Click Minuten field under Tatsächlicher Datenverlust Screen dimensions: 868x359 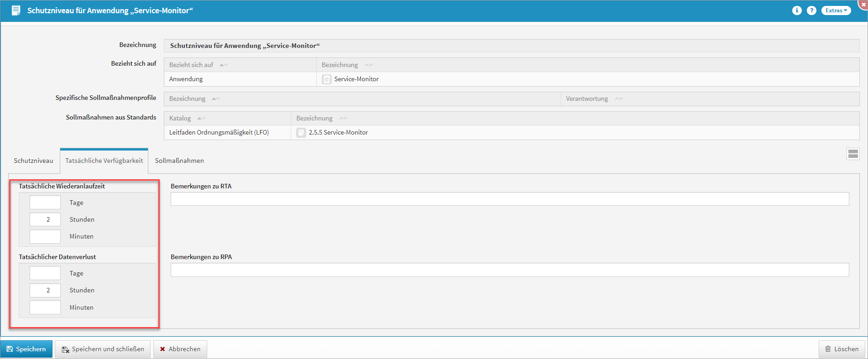coord(45,307)
